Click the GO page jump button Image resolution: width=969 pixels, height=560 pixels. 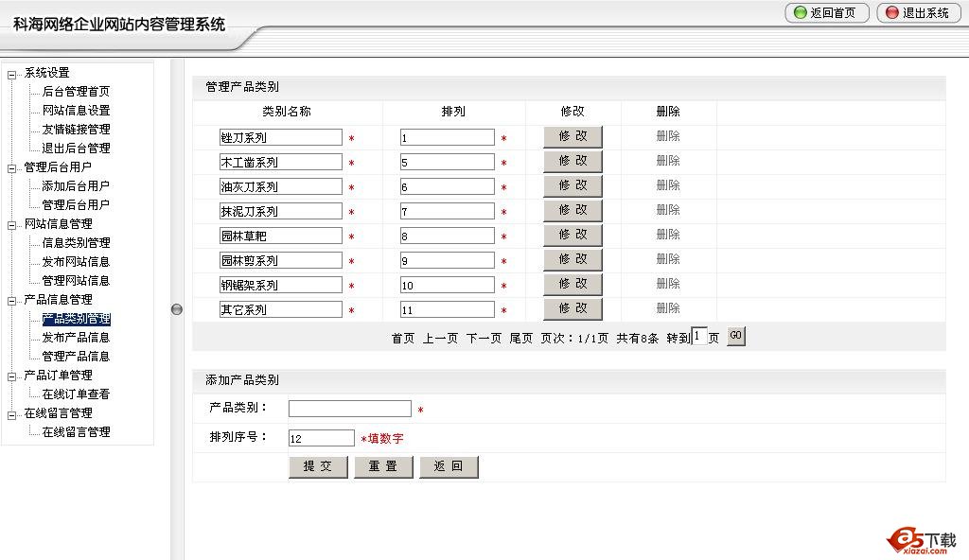click(x=735, y=336)
